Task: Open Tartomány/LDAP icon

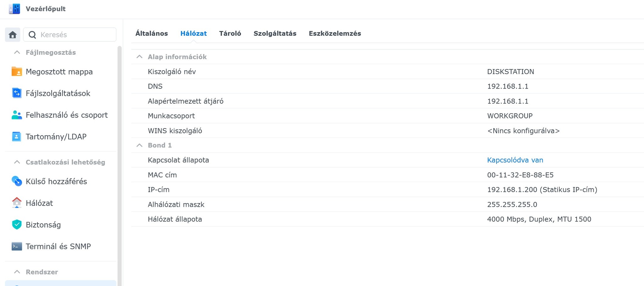Action: [17, 137]
